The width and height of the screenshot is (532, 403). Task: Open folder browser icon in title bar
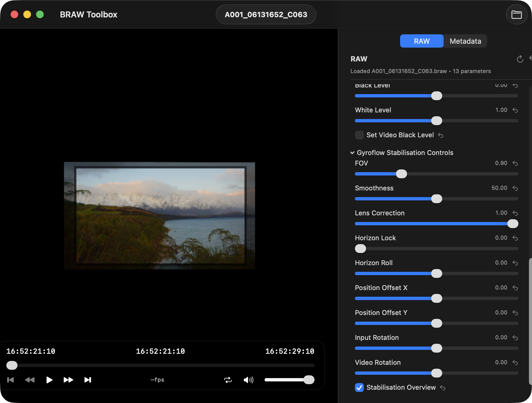coord(516,15)
